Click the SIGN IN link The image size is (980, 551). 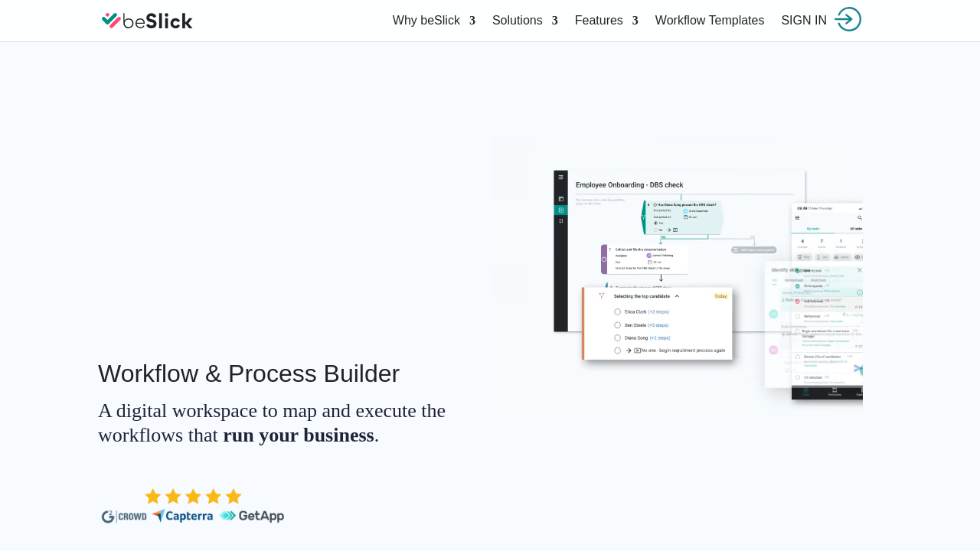tap(804, 21)
